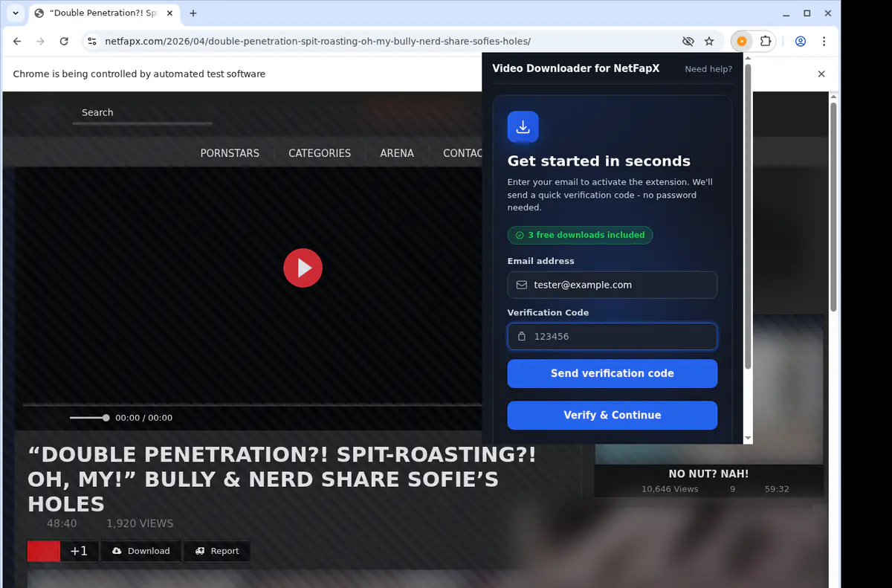This screenshot has width=892, height=588.
Task: Maximize the Chrome window
Action: click(x=807, y=13)
